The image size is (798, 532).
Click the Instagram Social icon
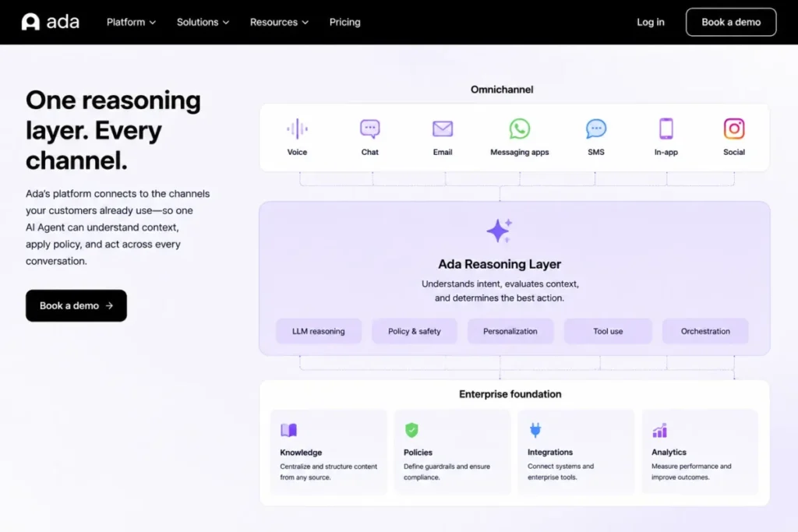(734, 129)
